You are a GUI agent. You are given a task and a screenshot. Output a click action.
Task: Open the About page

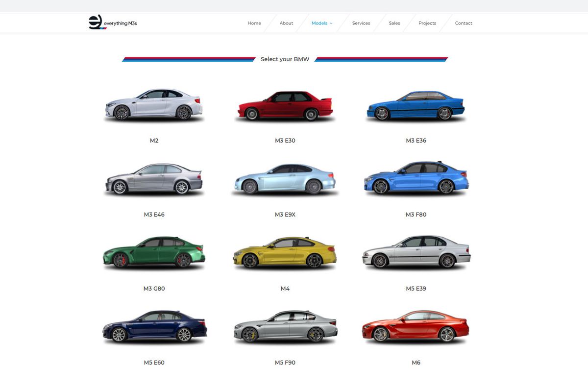pyautogui.click(x=286, y=23)
